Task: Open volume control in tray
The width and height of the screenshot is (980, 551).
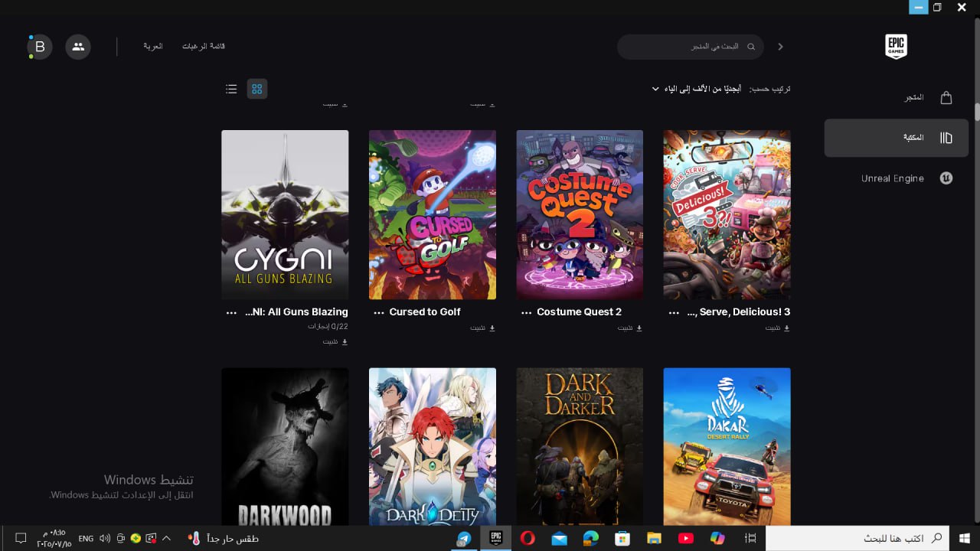Action: pyautogui.click(x=105, y=538)
